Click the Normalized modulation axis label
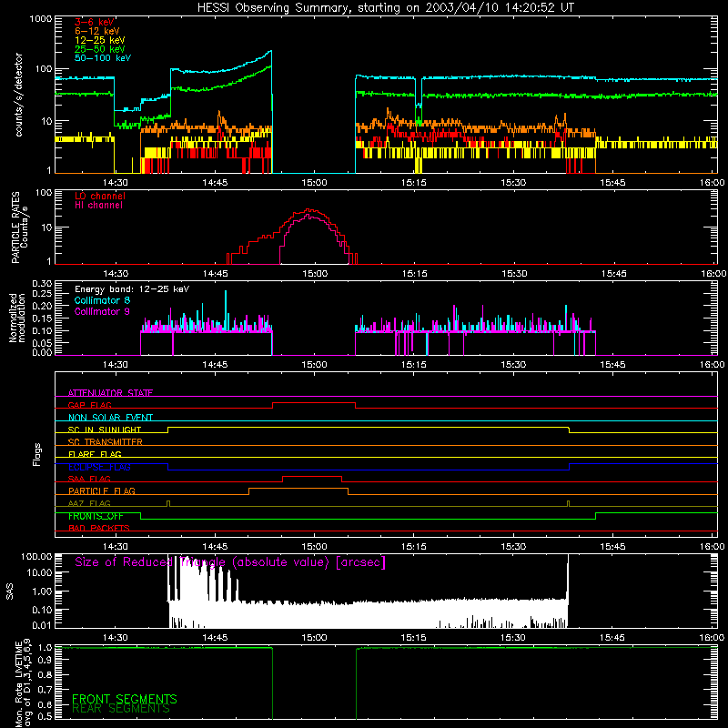Image resolution: width=728 pixels, height=728 pixels. [17, 318]
